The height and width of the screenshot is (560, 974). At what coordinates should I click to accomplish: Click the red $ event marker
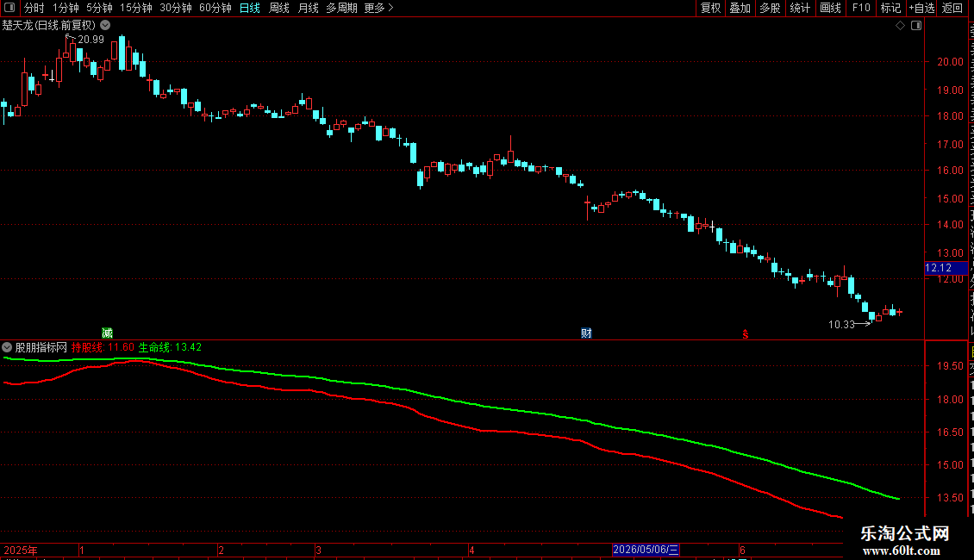pyautogui.click(x=746, y=334)
